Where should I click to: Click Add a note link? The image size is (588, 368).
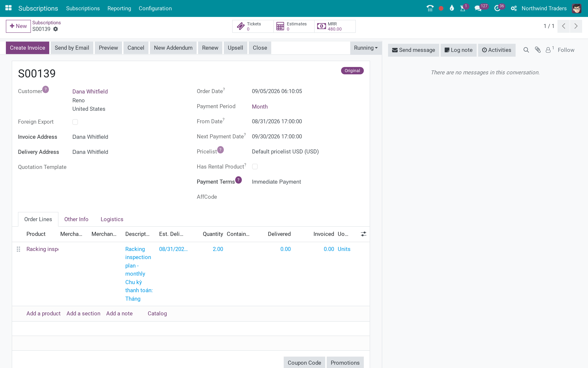click(119, 314)
